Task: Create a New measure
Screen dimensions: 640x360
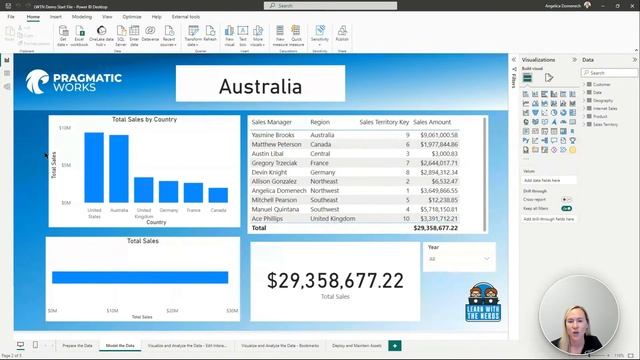Action: 280,36
